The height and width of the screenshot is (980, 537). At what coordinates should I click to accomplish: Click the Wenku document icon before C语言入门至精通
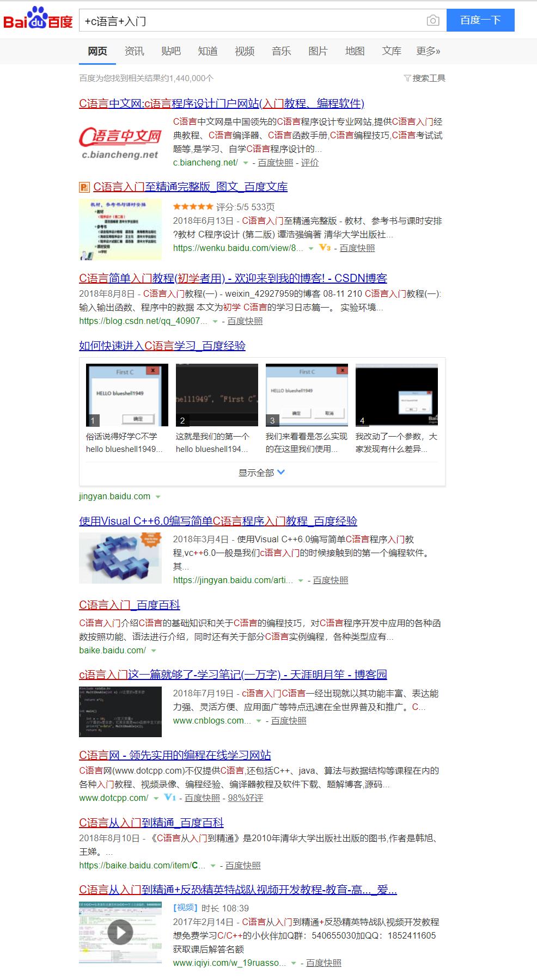[84, 187]
